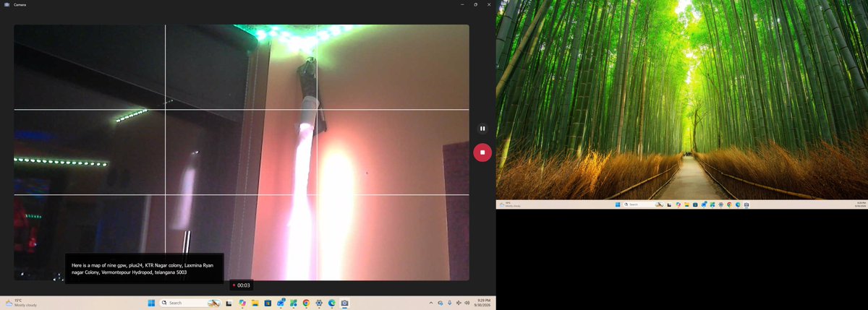Open Settings gear from main taskbar

pyautogui.click(x=319, y=303)
